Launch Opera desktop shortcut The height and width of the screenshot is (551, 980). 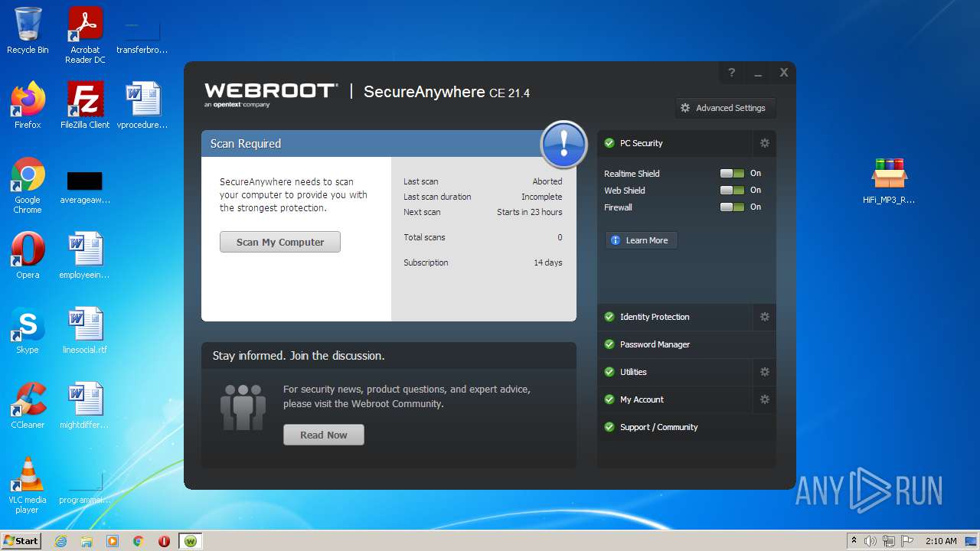[28, 256]
